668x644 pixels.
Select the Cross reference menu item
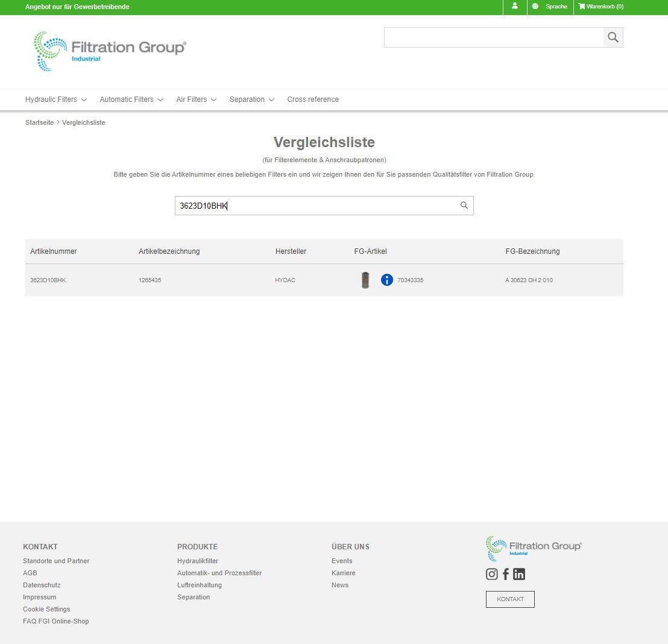313,99
